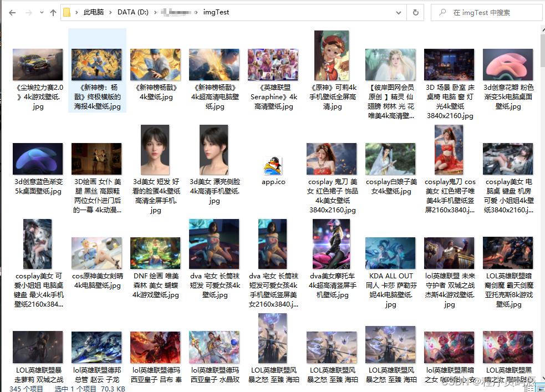Screen dimensions: 545x392
Task: Select 3D 场景 卧室 床 thumbnail
Action: [449, 65]
